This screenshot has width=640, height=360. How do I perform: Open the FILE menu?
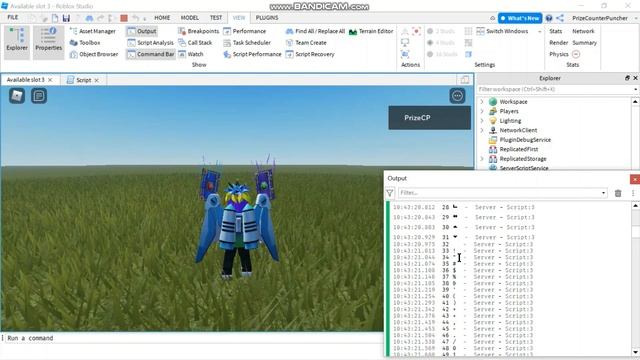(x=13, y=18)
